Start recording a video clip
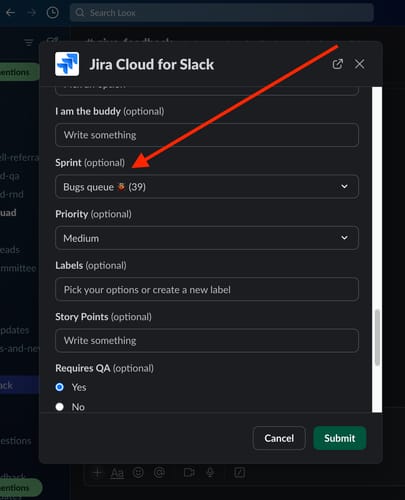Screen dimensions: 405x500 (x=189, y=472)
